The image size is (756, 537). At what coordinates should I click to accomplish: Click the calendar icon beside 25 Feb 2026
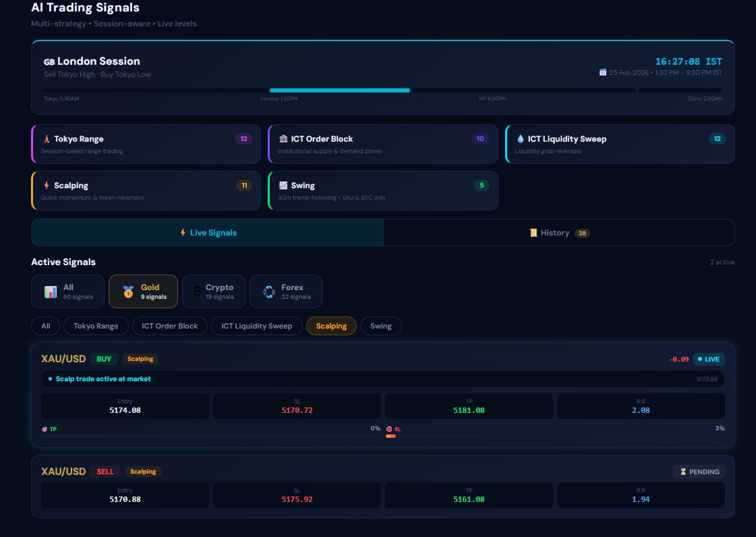603,72
